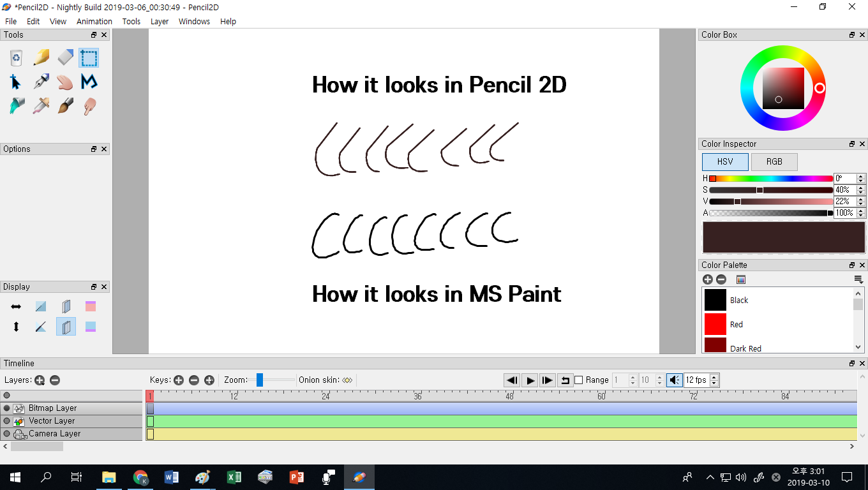Screen dimensions: 868x490
Task: Click the palette color dialog icon
Action: pos(741,279)
